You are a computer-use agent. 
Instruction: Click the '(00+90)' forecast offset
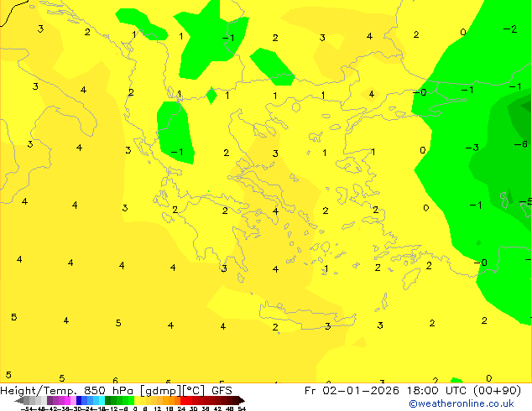coord(497,391)
